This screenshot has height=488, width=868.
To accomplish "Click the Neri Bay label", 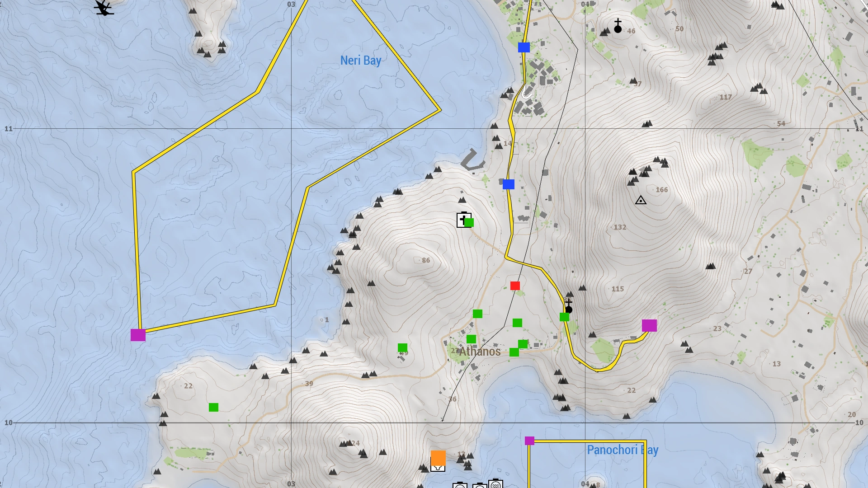I will (360, 61).
